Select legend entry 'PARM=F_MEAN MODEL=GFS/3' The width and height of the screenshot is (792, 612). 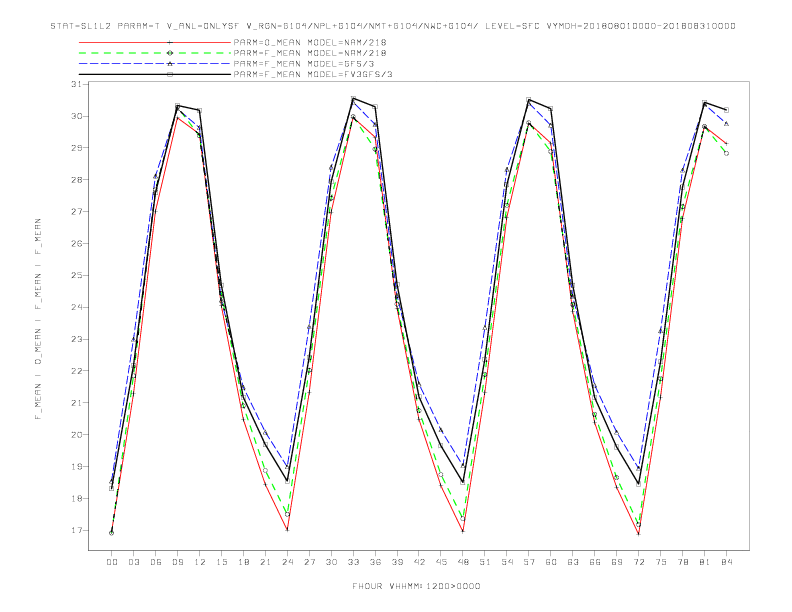coord(304,64)
